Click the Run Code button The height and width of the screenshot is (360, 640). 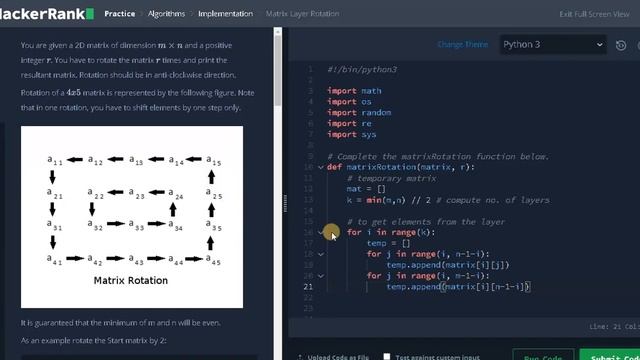tap(543, 355)
